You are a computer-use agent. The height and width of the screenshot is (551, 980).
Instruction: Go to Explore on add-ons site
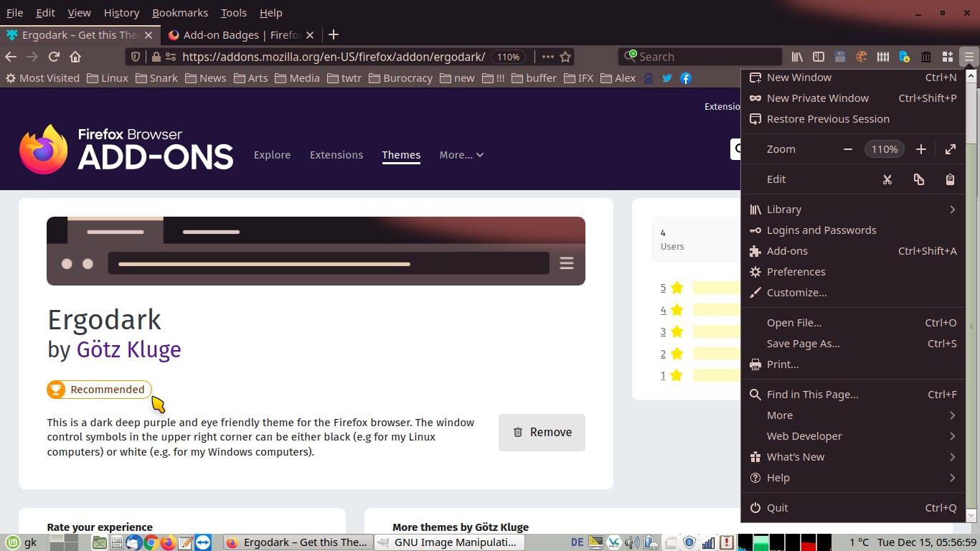272,155
